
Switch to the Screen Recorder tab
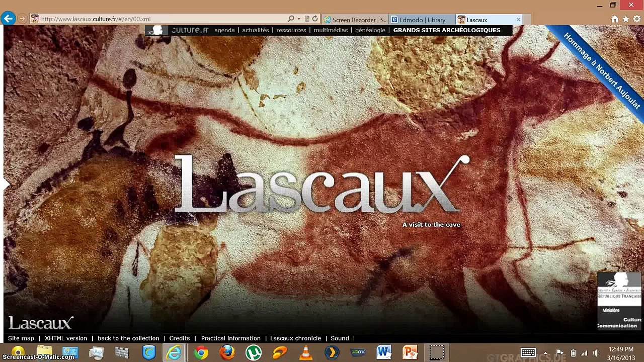pyautogui.click(x=356, y=20)
